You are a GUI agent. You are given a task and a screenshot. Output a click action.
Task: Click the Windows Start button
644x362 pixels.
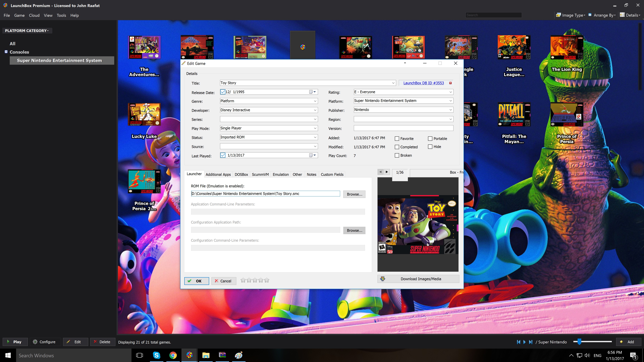coord(8,355)
